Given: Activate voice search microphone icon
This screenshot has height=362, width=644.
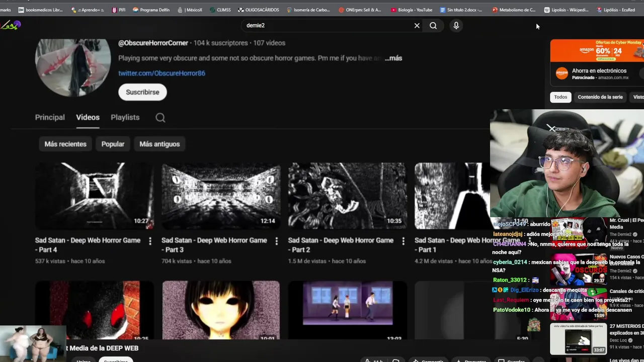Looking at the screenshot, I should click(456, 26).
